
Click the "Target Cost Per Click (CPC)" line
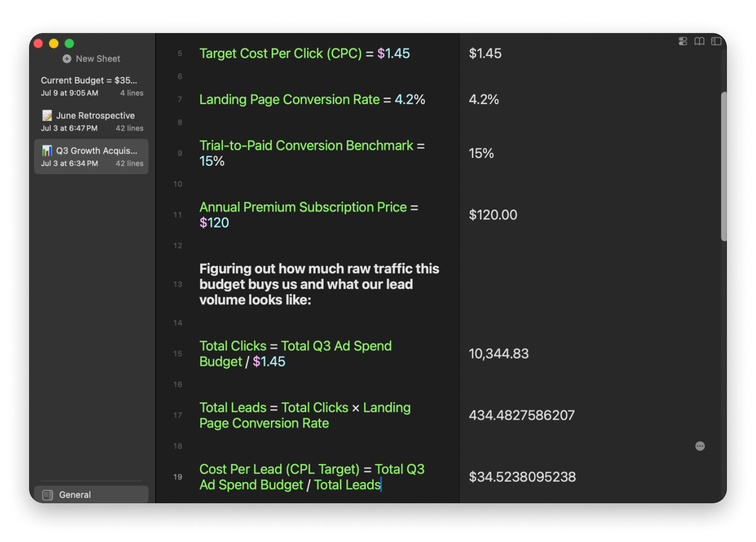coord(304,53)
